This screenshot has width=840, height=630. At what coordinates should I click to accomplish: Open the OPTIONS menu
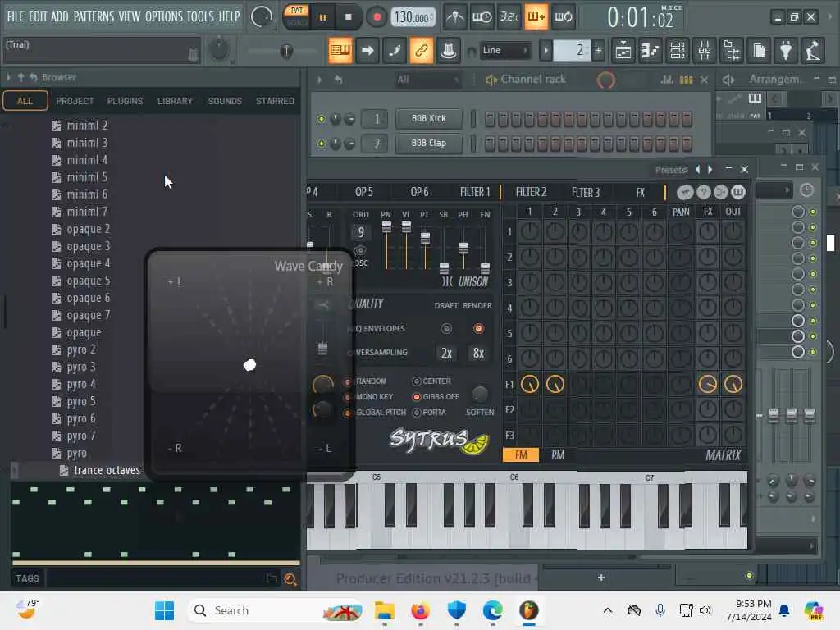[164, 16]
